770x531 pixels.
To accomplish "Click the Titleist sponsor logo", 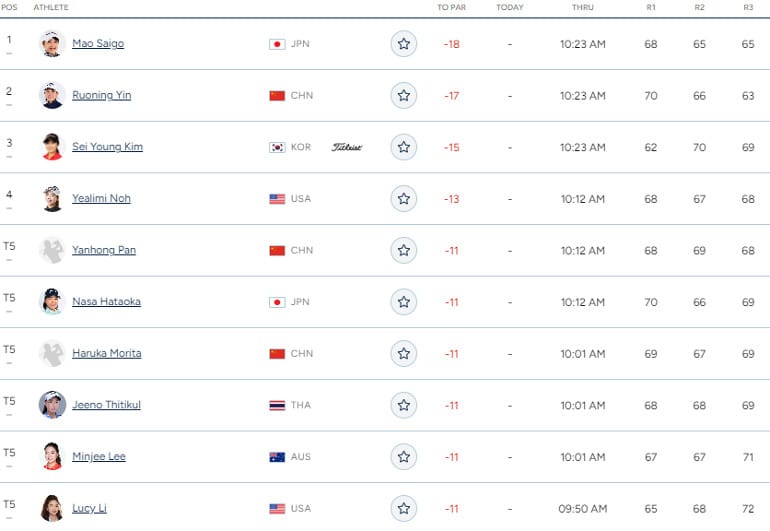I will 346,147.
